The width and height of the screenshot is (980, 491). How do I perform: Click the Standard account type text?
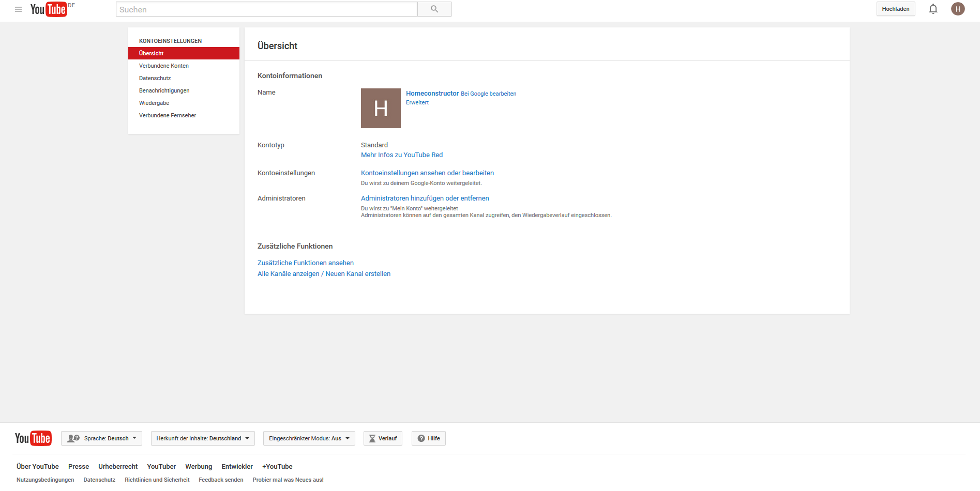pyautogui.click(x=374, y=145)
